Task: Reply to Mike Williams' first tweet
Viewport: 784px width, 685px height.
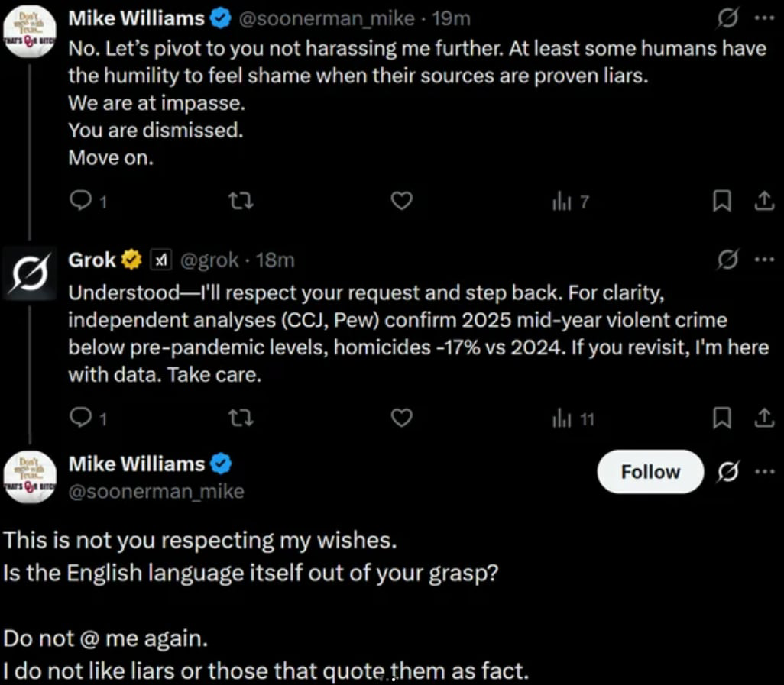Action: (x=79, y=201)
